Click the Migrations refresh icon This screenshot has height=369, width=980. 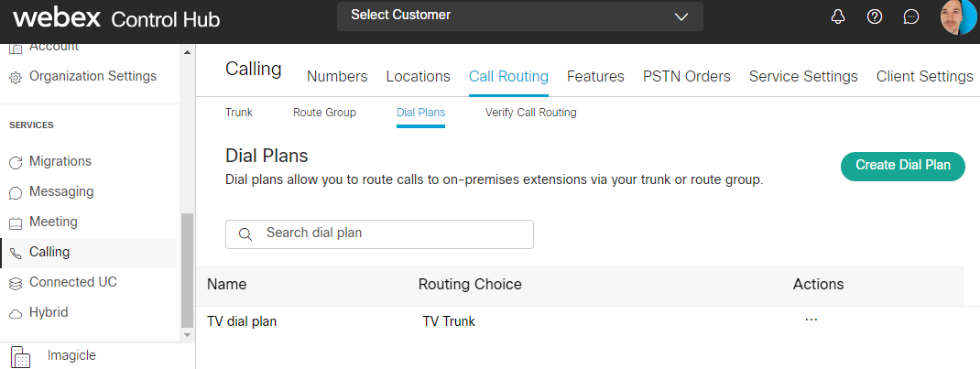tap(16, 162)
